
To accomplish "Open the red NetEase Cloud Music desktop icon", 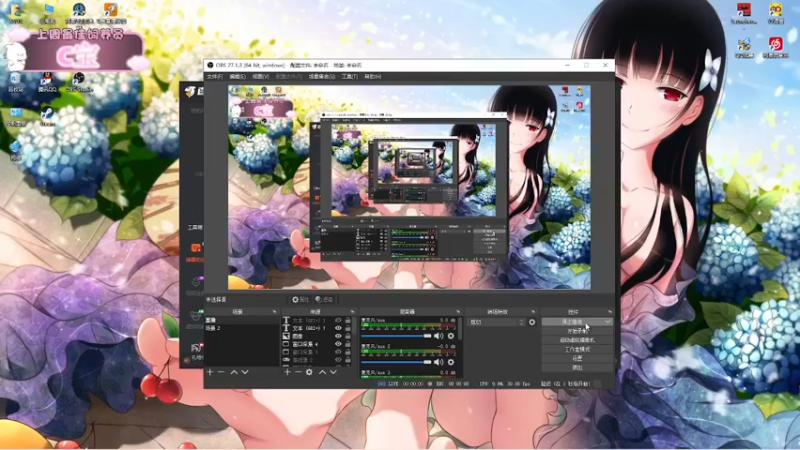I will coord(776,47).
